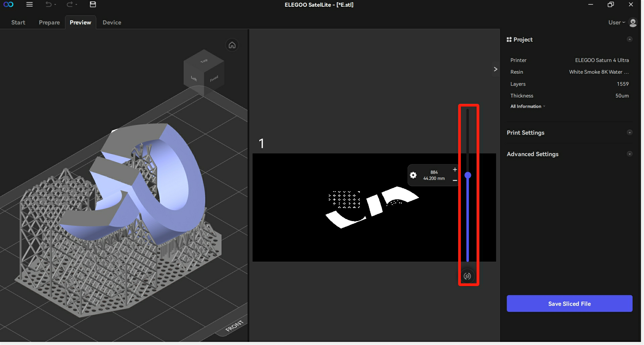Open the User account dropdown
The image size is (644, 345).
pos(616,22)
